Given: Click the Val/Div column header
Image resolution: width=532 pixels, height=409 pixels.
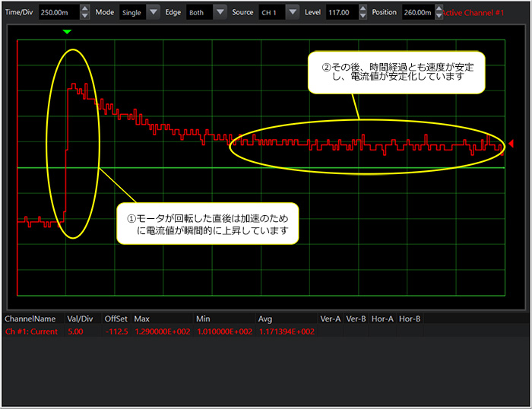Looking at the screenshot, I should tap(80, 319).
